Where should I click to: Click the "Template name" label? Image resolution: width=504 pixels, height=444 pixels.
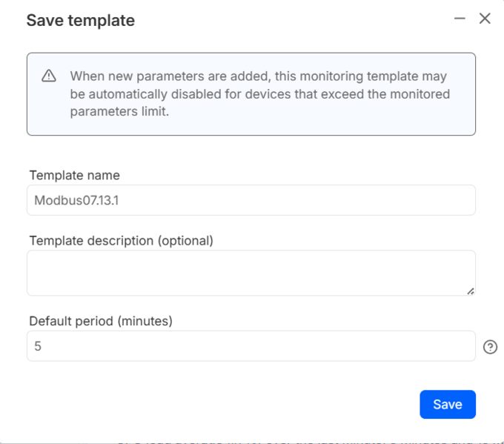(x=74, y=176)
